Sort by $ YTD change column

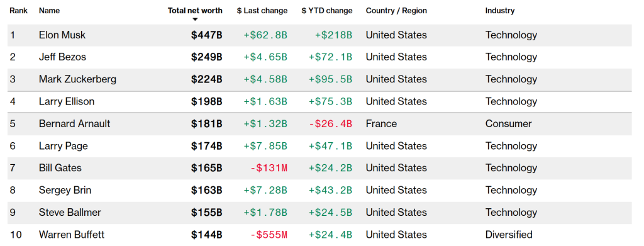pos(327,11)
